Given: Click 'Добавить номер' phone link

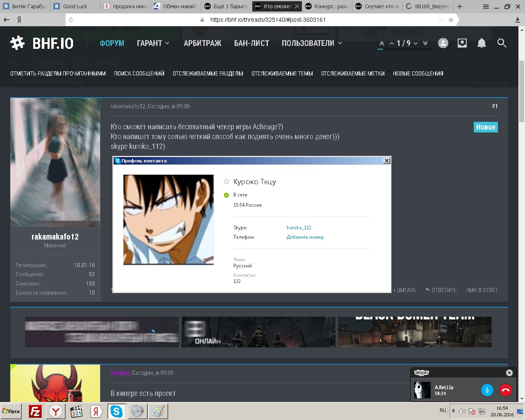Looking at the screenshot, I should click(x=305, y=237).
